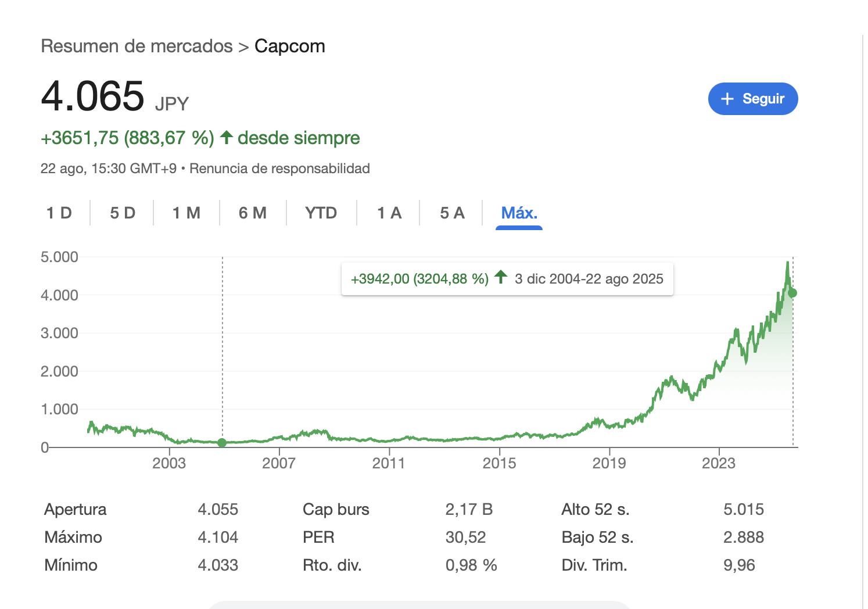Choose the 5 A range tab
The height and width of the screenshot is (609, 868).
(452, 213)
